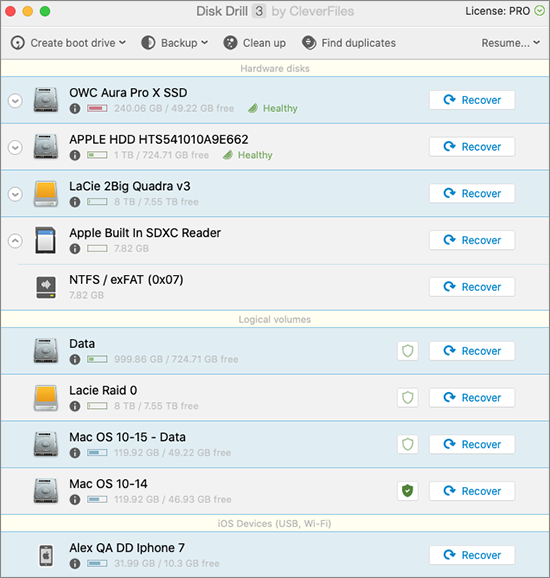The width and height of the screenshot is (550, 578).
Task: Click the LaCie 2Big Quadra v3 orange drive icon
Action: click(46, 193)
